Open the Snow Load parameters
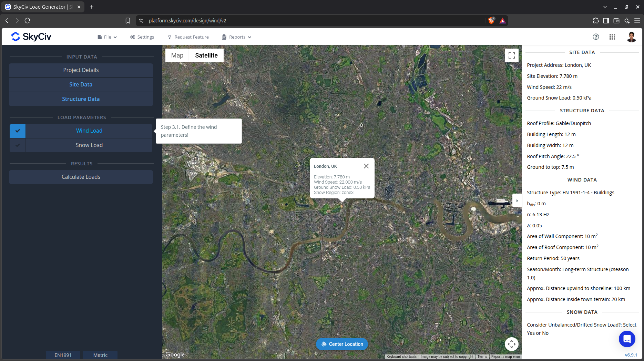The image size is (644, 361). (x=89, y=145)
